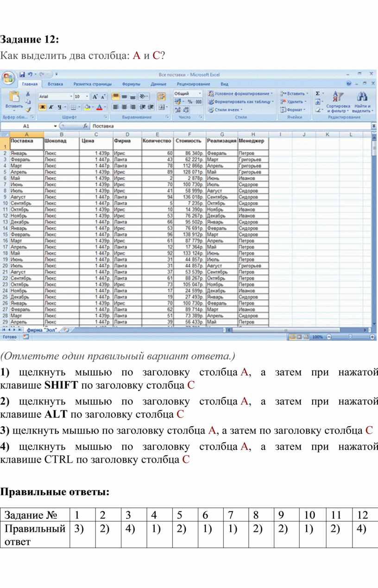378x588 pixels.
Task: Adjust the zoom slider in the status bar
Action: (349, 337)
